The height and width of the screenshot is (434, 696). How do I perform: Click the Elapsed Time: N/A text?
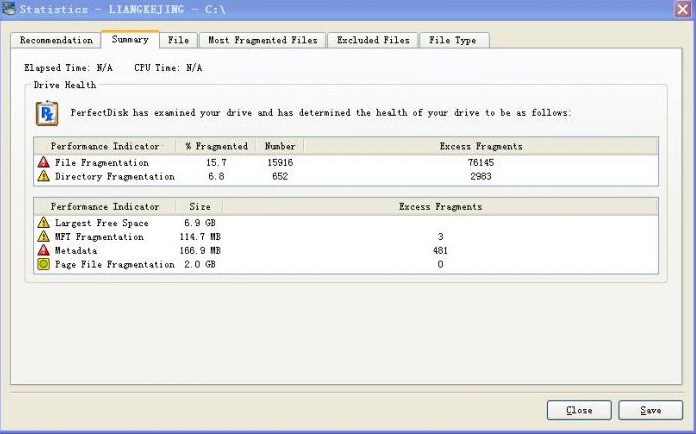point(68,67)
